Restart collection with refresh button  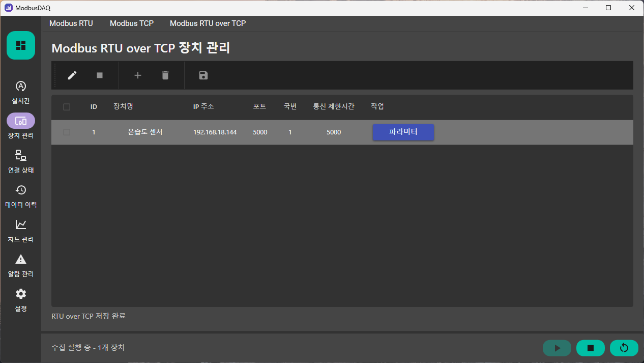click(x=624, y=348)
